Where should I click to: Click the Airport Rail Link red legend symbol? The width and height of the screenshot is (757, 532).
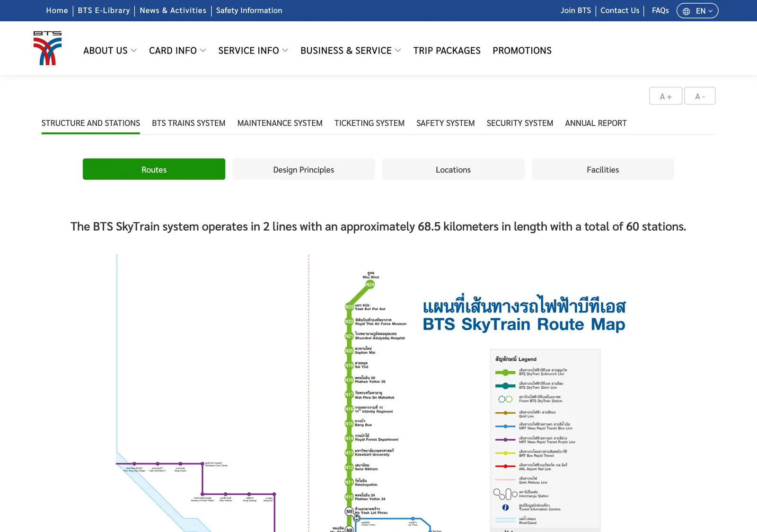[x=505, y=466]
